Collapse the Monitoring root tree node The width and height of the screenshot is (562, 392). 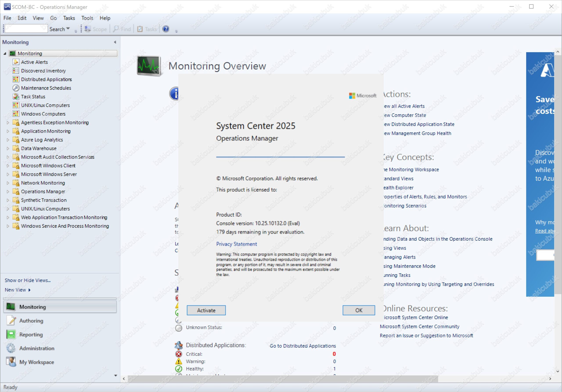point(5,53)
